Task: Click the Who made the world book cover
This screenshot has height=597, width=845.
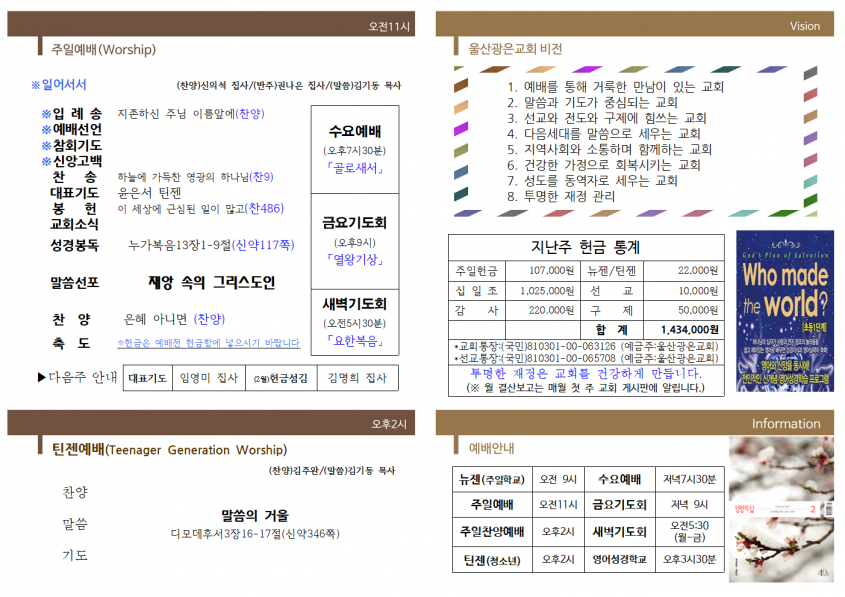Action: (785, 311)
